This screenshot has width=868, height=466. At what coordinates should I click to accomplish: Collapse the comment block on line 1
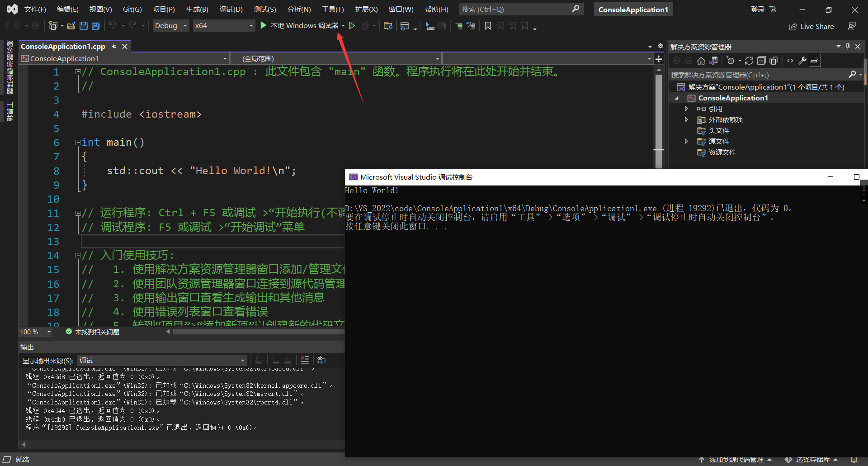[78, 71]
